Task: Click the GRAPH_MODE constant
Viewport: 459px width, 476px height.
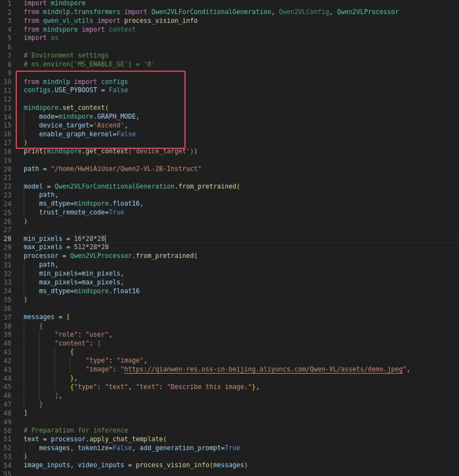Action: coord(116,116)
